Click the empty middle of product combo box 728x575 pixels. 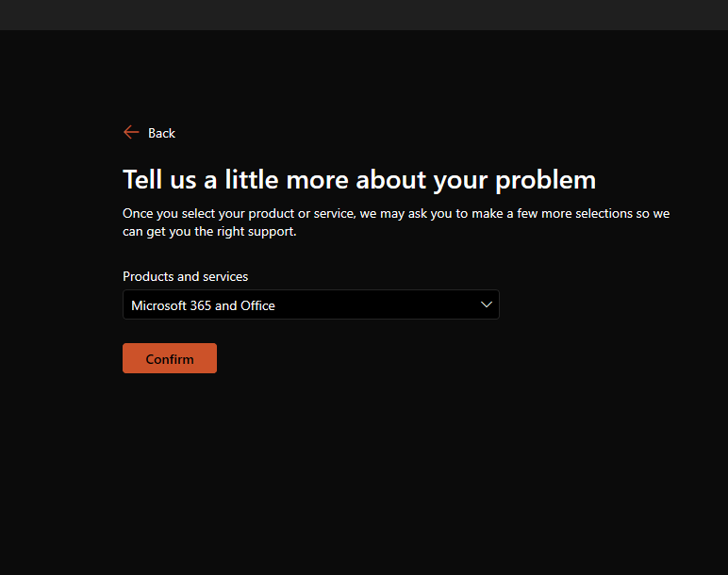(x=376, y=304)
